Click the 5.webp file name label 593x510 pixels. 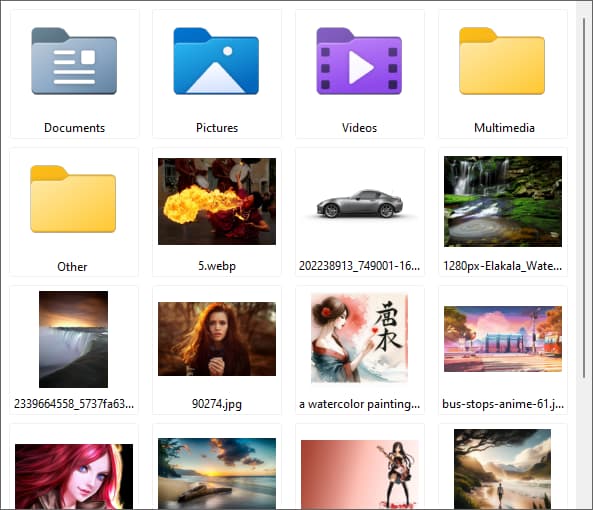coord(217,266)
